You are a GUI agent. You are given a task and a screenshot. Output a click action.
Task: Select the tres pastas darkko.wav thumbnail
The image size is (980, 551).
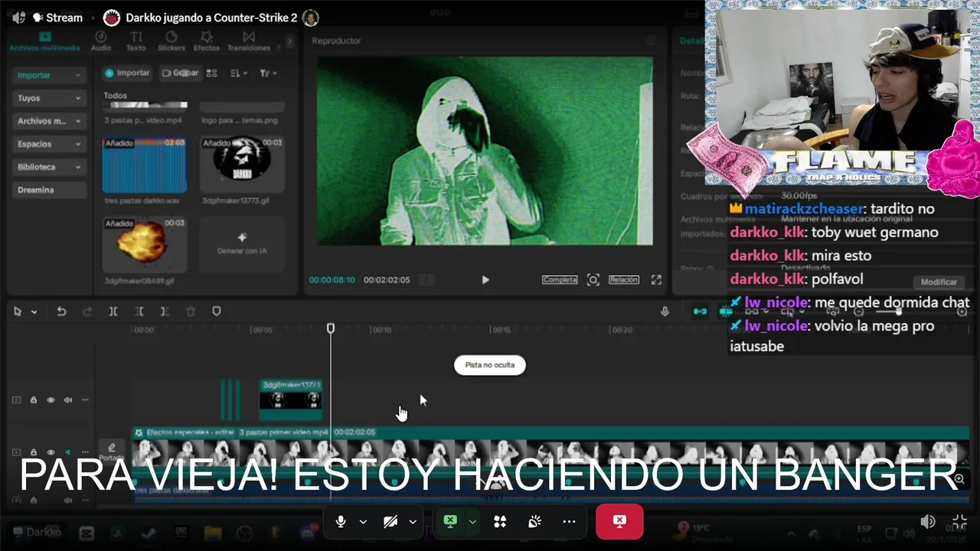[145, 165]
